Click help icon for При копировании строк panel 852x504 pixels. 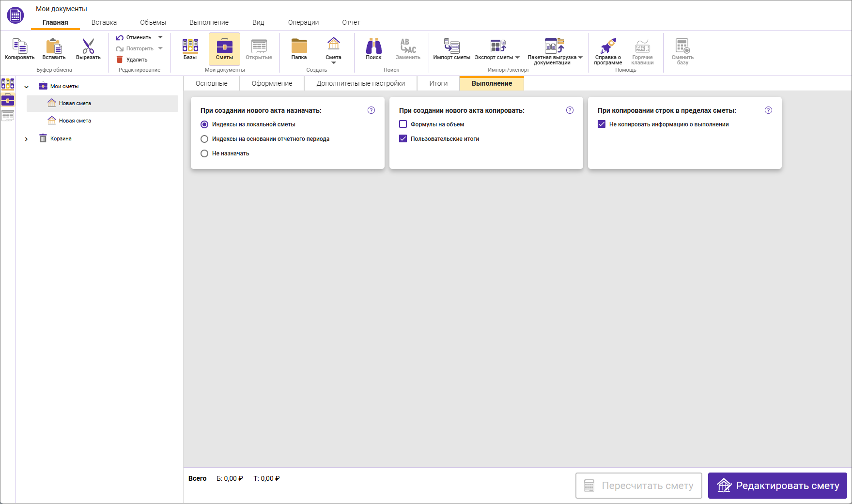pos(768,110)
